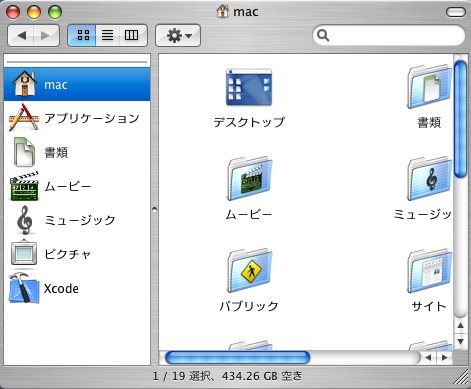Open ムービー in the sidebar
This screenshot has height=389, width=471.
[x=77, y=186]
